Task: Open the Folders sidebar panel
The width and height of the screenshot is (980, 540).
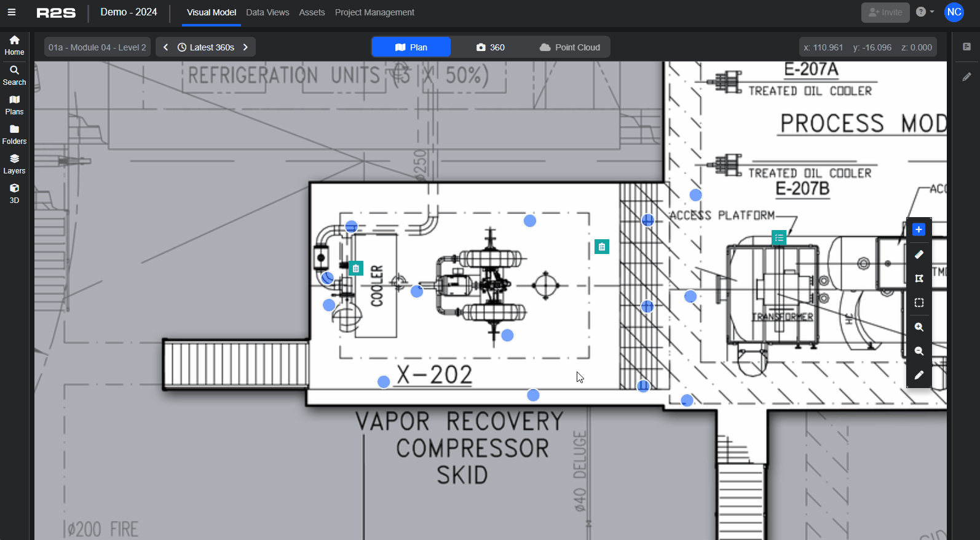Action: pos(14,135)
